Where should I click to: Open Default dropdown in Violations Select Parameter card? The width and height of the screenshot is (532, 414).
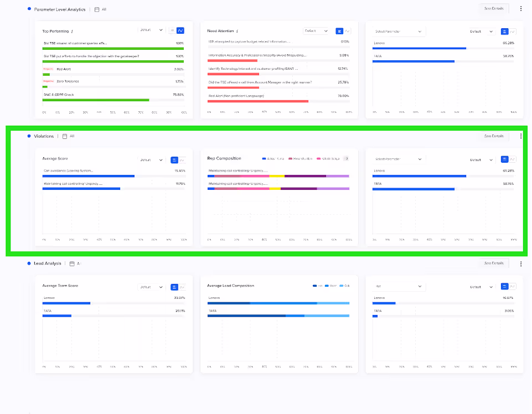(x=482, y=160)
